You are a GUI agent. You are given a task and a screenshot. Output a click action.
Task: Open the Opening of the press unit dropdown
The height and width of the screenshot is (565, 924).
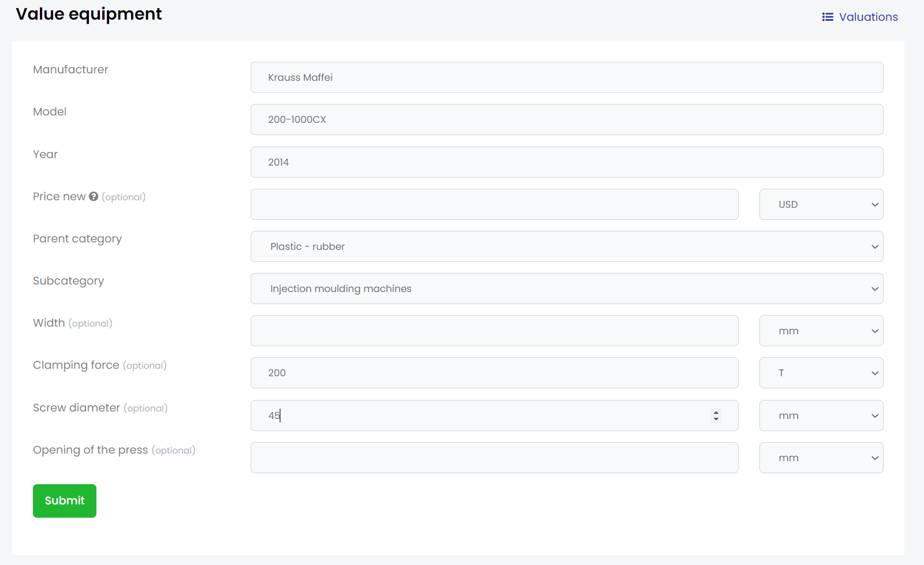tap(821, 458)
